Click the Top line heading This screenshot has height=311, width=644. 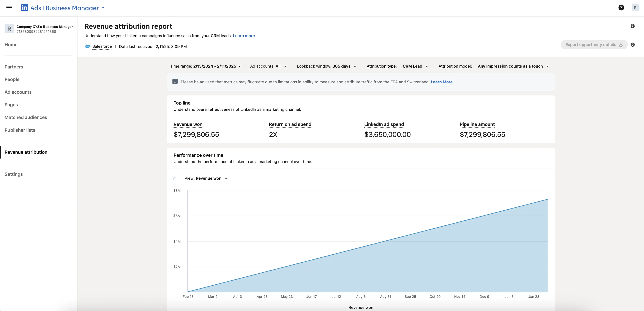pyautogui.click(x=182, y=103)
